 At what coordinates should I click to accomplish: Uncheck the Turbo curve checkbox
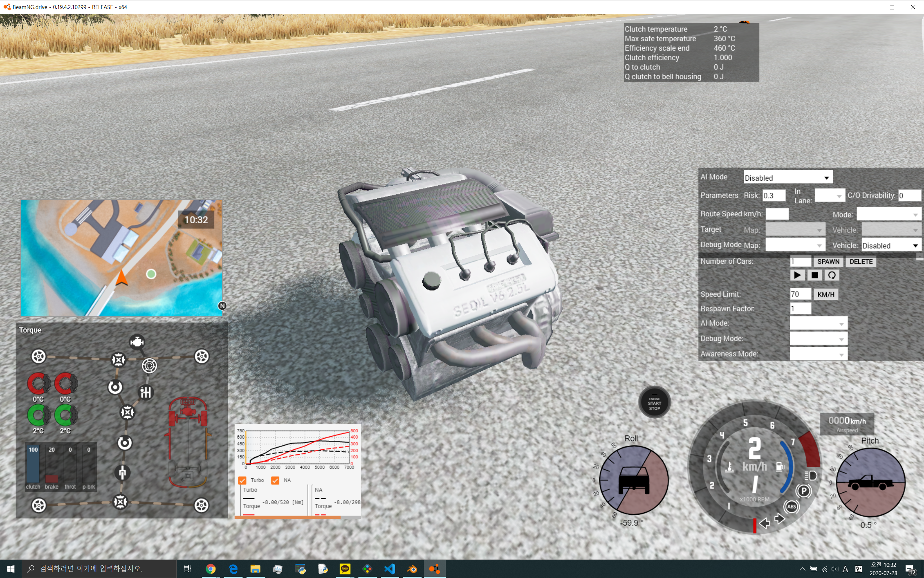[242, 480]
